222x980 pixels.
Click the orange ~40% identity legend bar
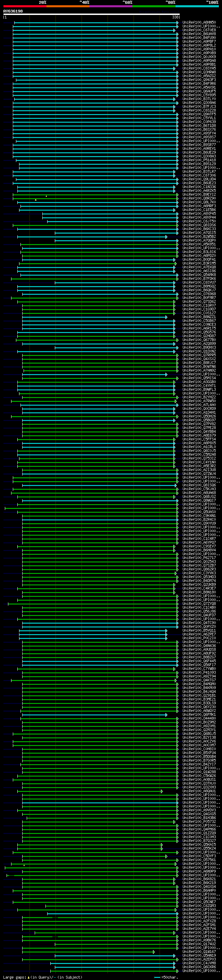(68, 6)
